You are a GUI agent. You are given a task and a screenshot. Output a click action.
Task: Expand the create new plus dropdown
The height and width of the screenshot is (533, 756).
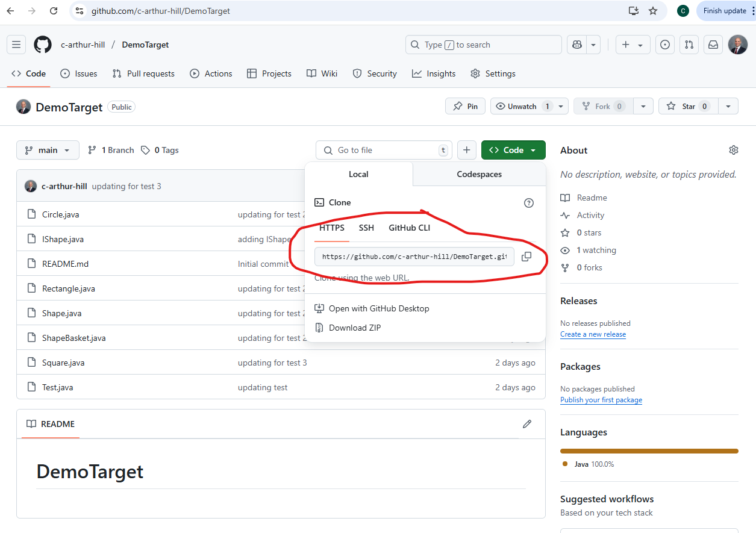(633, 45)
